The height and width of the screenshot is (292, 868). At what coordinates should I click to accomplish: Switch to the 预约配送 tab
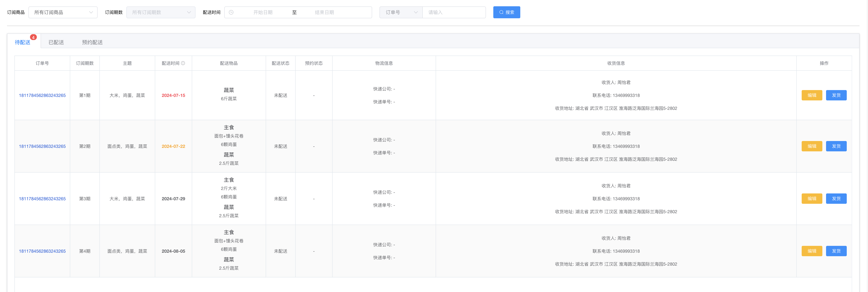pos(92,42)
